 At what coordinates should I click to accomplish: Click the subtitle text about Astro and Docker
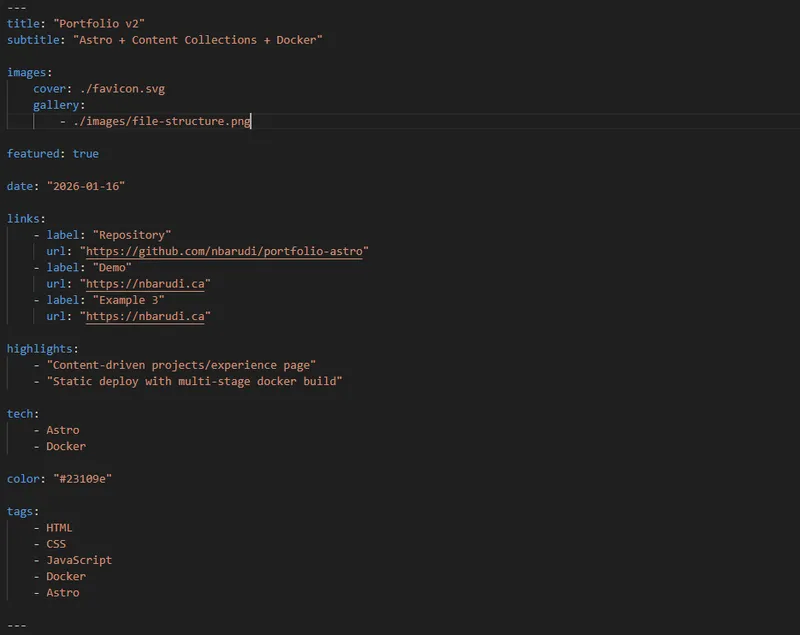[x=180, y=39]
